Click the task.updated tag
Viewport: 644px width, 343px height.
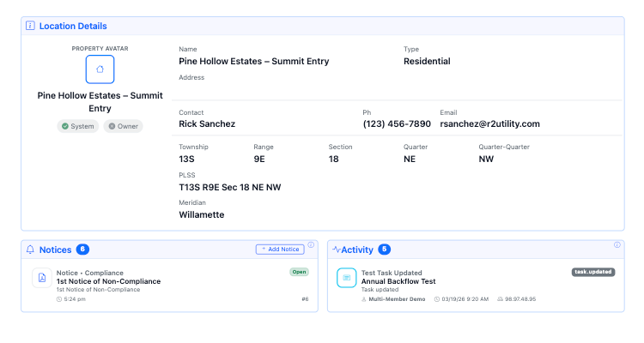click(593, 272)
